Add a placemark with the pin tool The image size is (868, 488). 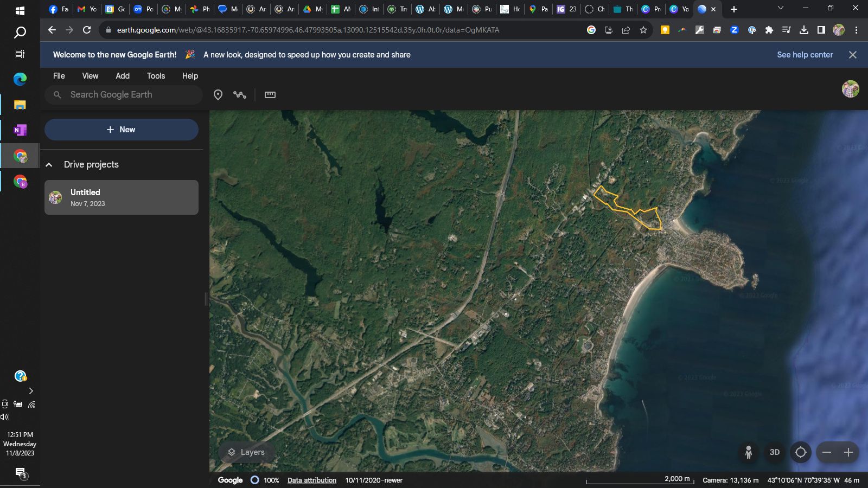coord(218,95)
